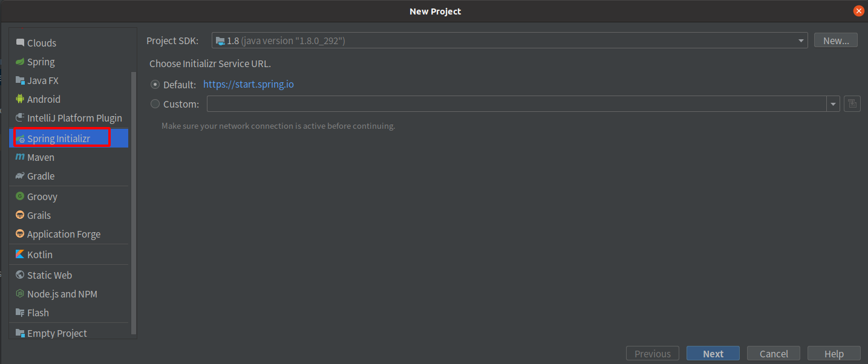
Task: Choose Java FX project type
Action: point(70,80)
